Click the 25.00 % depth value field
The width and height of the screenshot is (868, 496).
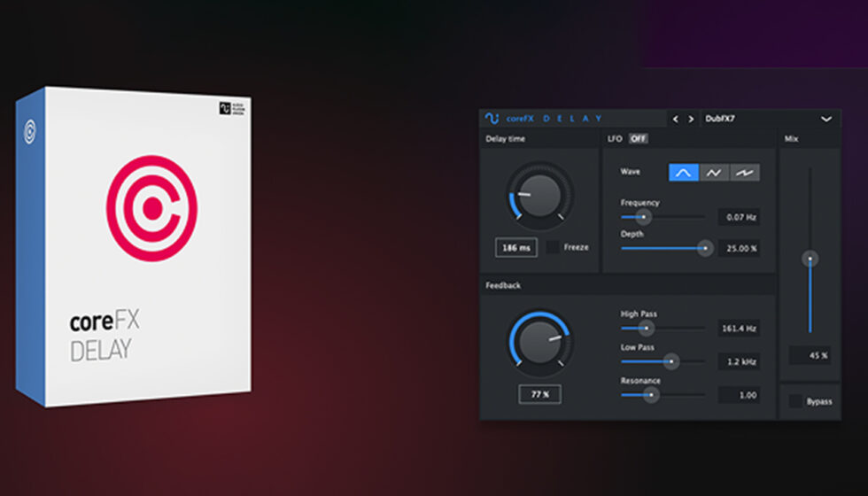739,249
